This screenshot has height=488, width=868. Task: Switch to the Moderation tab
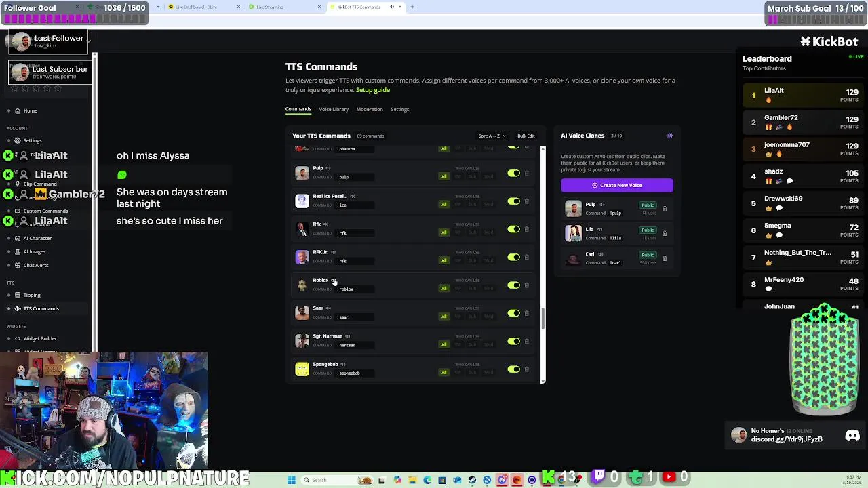370,109
